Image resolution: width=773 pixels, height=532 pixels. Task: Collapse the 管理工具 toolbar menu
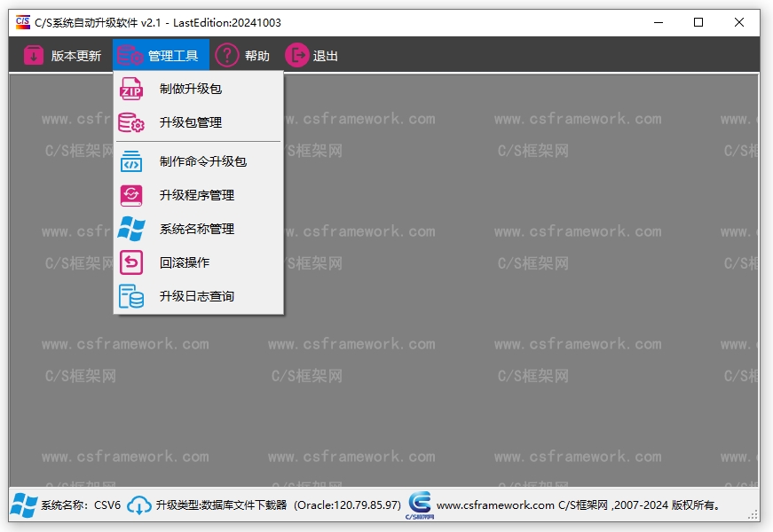(x=161, y=56)
